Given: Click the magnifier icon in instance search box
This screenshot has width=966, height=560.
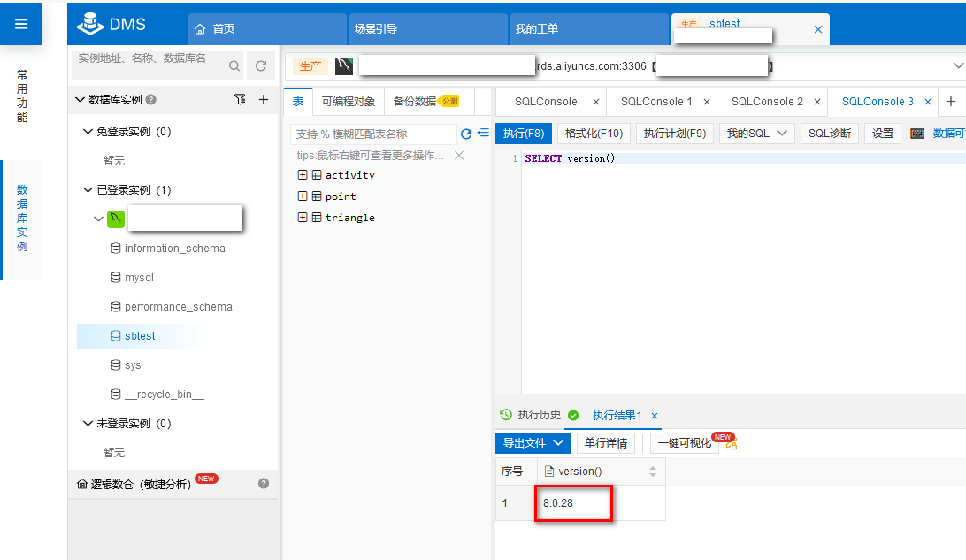Looking at the screenshot, I should (x=234, y=65).
